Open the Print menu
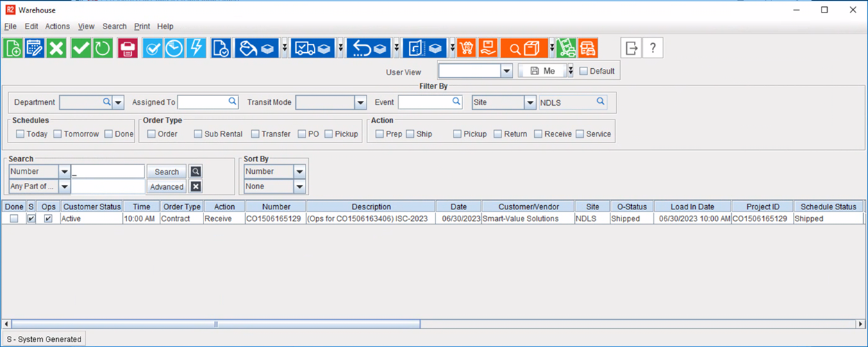This screenshot has height=347, width=868. point(142,26)
